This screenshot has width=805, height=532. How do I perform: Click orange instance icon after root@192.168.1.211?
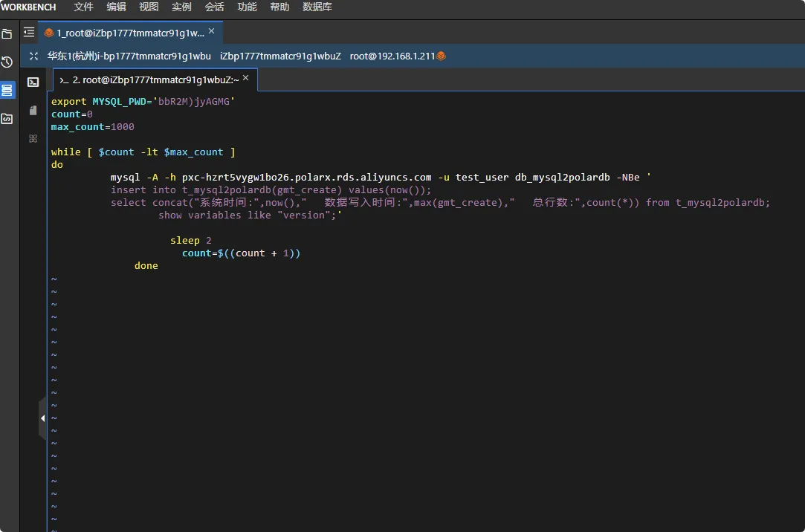442,56
